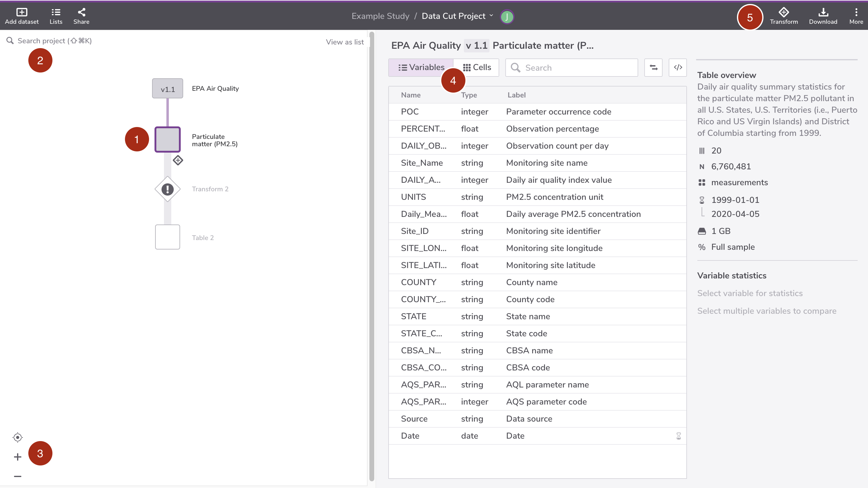Click the Download icon
Viewport: 868px width, 488px height.
pos(823,12)
